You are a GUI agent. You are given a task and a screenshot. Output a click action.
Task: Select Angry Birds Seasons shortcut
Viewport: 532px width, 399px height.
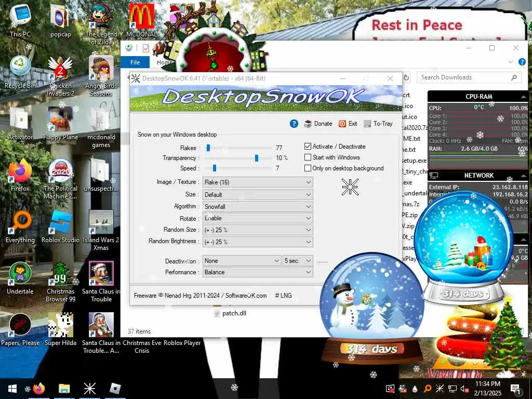point(101,76)
